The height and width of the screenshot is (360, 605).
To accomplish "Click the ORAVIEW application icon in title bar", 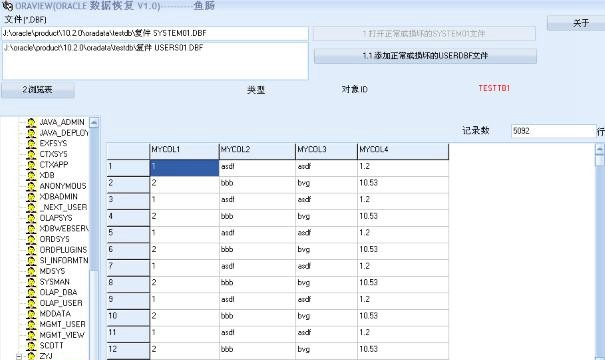I will [7, 6].
